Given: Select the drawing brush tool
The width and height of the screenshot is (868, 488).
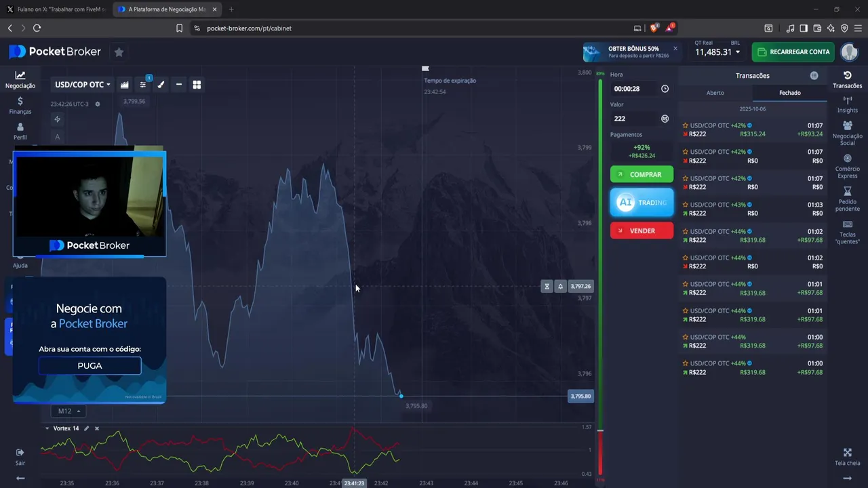Looking at the screenshot, I should (161, 85).
